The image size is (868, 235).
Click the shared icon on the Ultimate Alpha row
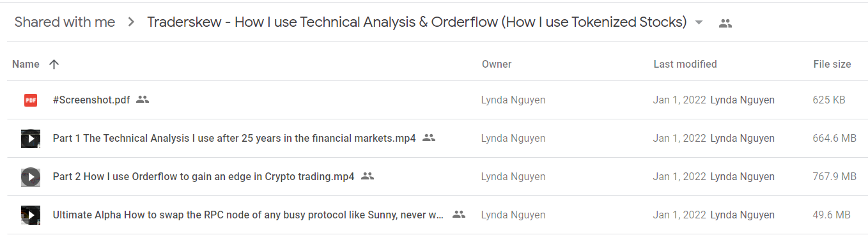click(x=459, y=215)
